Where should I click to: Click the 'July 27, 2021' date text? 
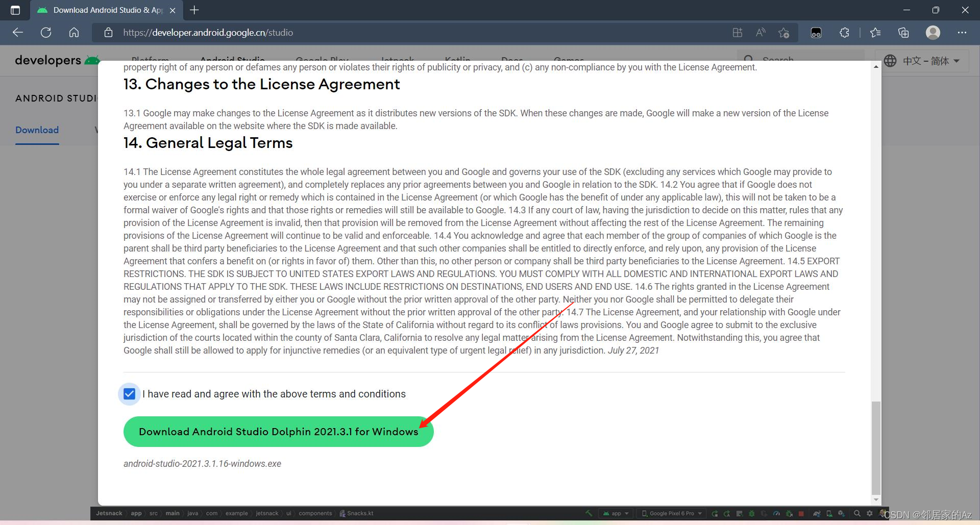tap(633, 351)
